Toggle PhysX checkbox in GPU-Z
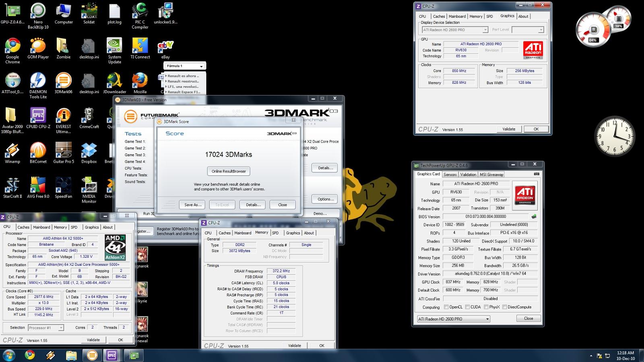Viewport: 644px width, 362px height. [486, 307]
